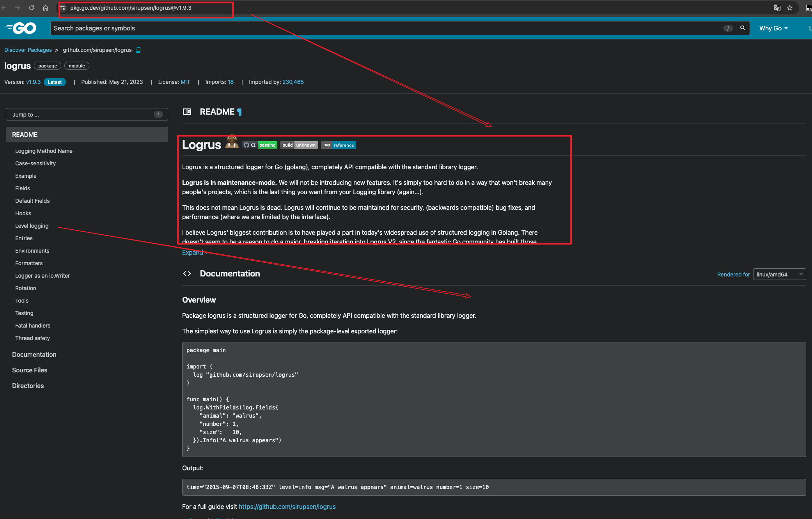The width and height of the screenshot is (812, 519).
Task: Go forward with browser forward arrow
Action: pos(18,8)
